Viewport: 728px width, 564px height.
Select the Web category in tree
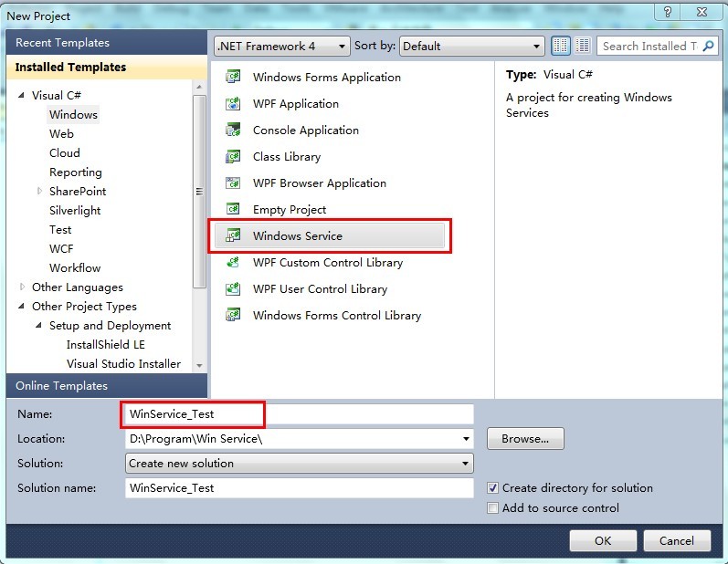point(61,133)
